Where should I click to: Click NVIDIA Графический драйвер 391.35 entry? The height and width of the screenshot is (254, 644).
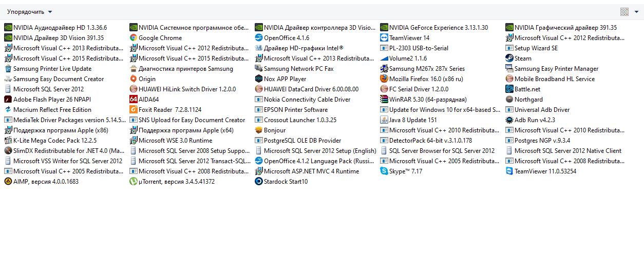(x=561, y=28)
